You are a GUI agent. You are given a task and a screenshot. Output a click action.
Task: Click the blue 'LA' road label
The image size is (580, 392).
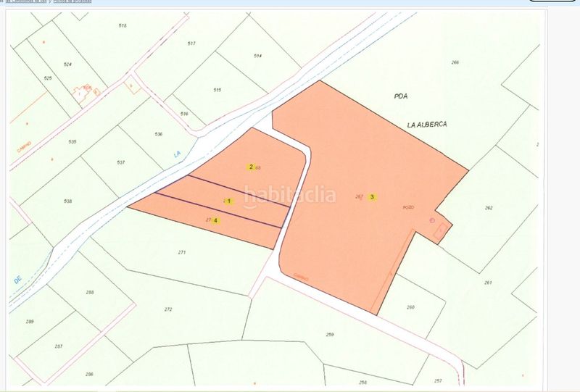[178, 154]
